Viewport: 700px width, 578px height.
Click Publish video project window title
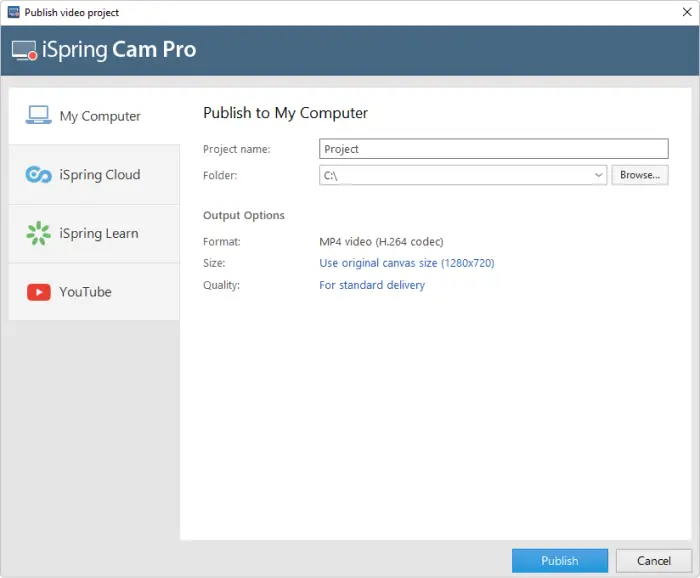(x=71, y=12)
